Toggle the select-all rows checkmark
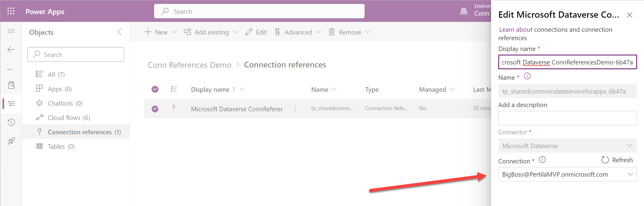The width and height of the screenshot is (644, 206). (155, 89)
